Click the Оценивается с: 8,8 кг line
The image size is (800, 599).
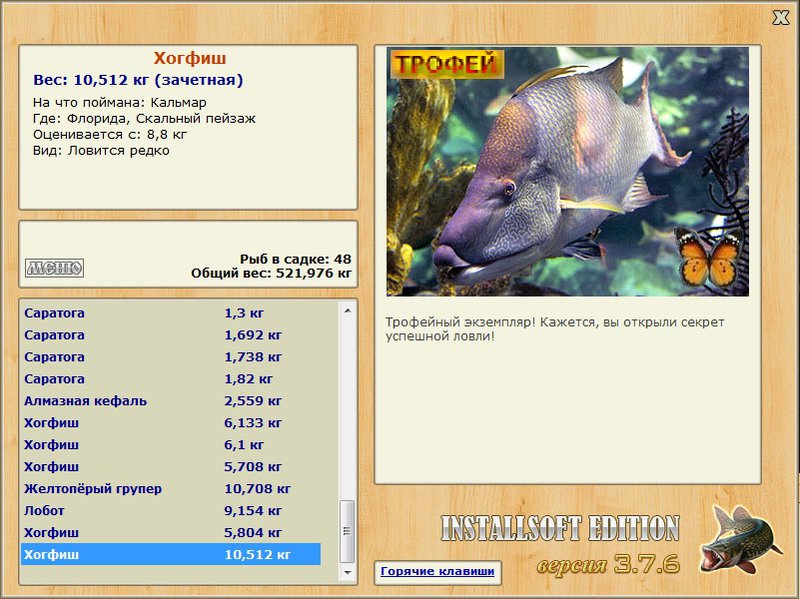tap(110, 135)
